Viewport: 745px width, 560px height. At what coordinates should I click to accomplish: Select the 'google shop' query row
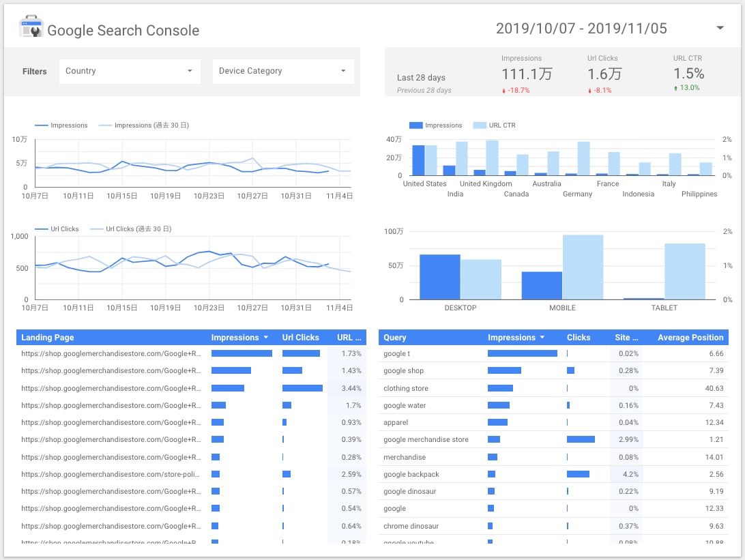click(553, 370)
